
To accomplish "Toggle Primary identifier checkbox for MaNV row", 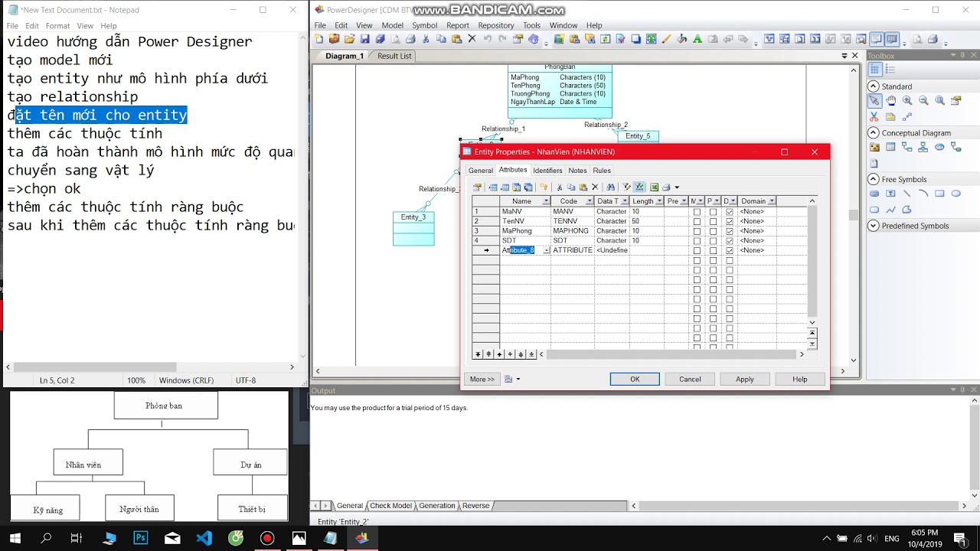I will point(713,212).
